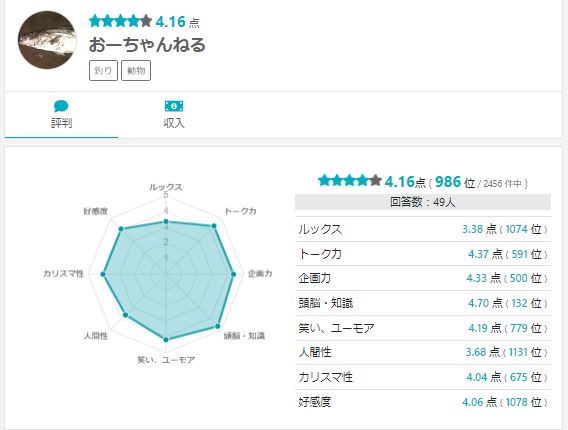Screen dimensions: 568x430
Task: Click the 779 位 rank for 笑い、ユーモア
Action: pyautogui.click(x=526, y=328)
